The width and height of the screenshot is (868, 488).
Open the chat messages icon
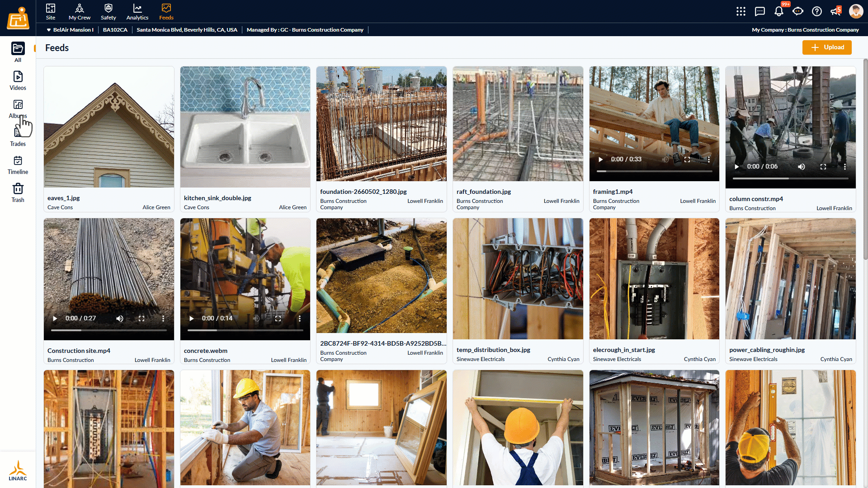(759, 11)
